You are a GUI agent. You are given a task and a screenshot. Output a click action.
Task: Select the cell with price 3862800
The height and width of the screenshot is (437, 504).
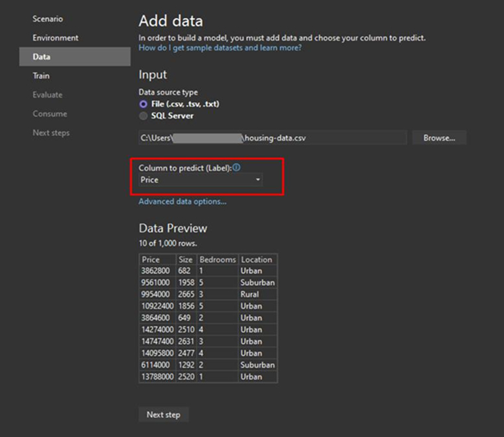(158, 271)
